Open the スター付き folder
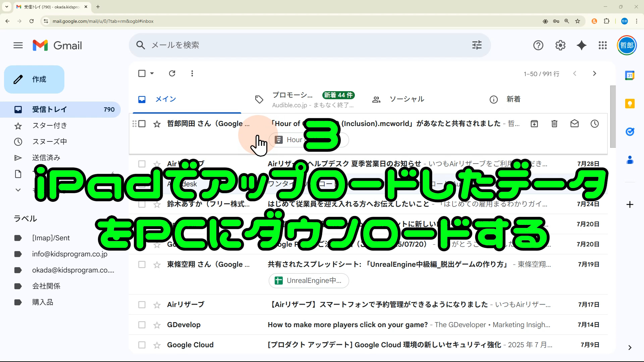Image resolution: width=644 pixels, height=362 pixels. click(x=50, y=126)
